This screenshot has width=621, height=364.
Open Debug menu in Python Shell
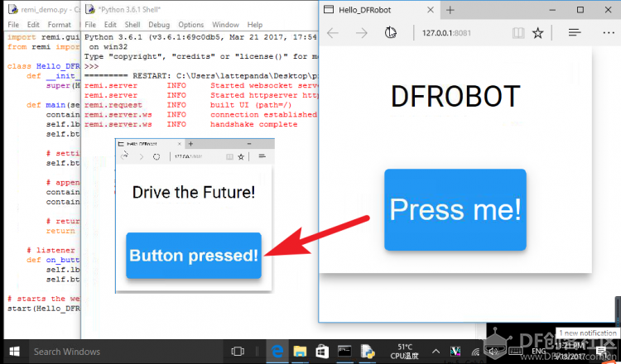tap(159, 25)
